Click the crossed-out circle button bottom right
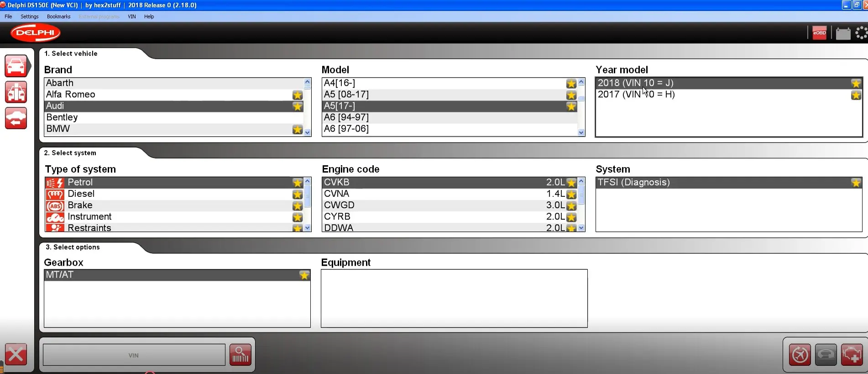 click(800, 355)
